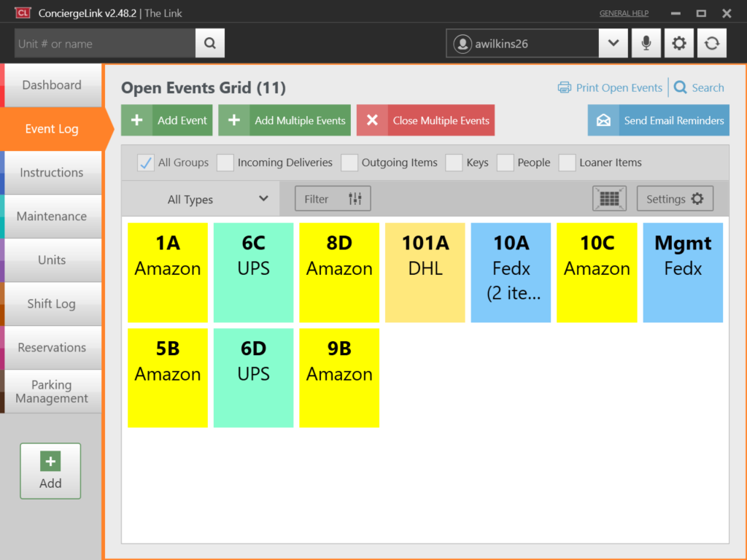The image size is (747, 560).
Task: Click the printer icon for Print Open Events
Action: point(565,87)
